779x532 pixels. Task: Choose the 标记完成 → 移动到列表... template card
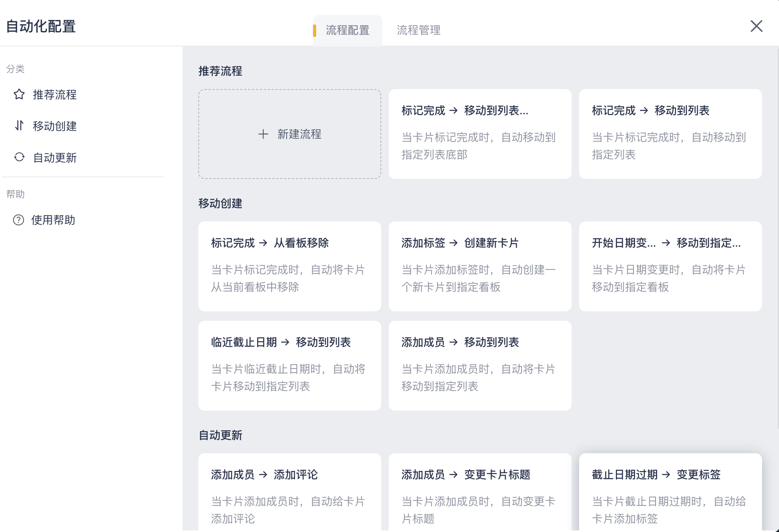coord(480,134)
